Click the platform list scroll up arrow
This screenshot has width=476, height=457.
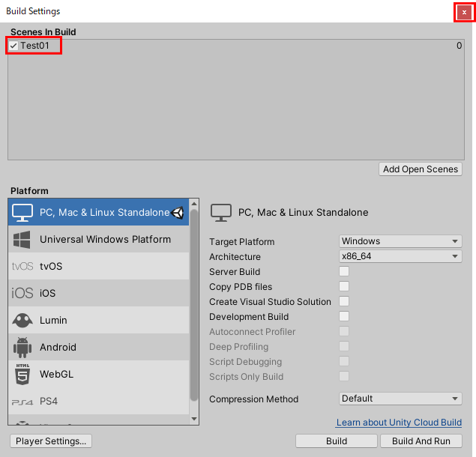tap(194, 204)
